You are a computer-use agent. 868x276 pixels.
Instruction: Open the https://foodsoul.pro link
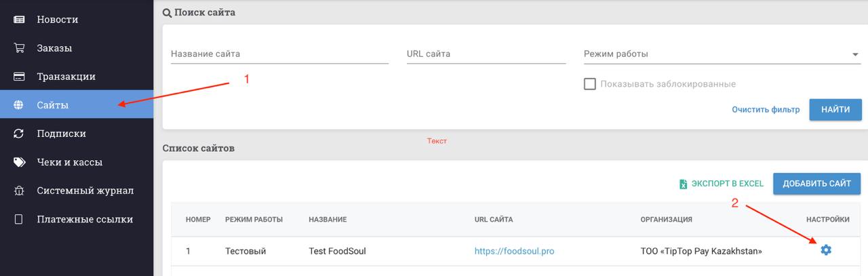tap(514, 251)
